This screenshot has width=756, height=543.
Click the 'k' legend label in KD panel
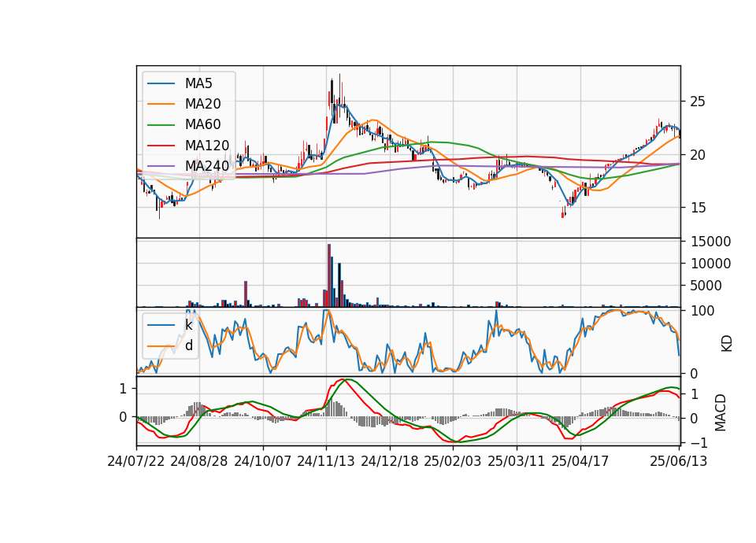[188, 325]
